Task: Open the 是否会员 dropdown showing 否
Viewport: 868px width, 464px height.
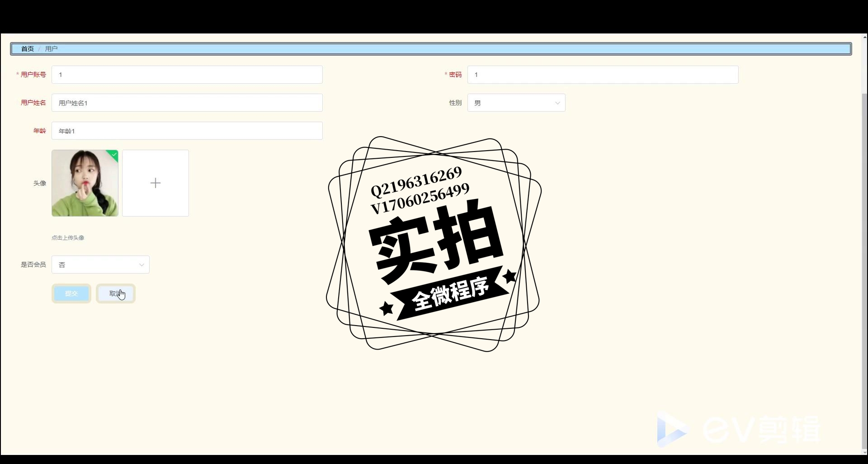Action: 100,265
